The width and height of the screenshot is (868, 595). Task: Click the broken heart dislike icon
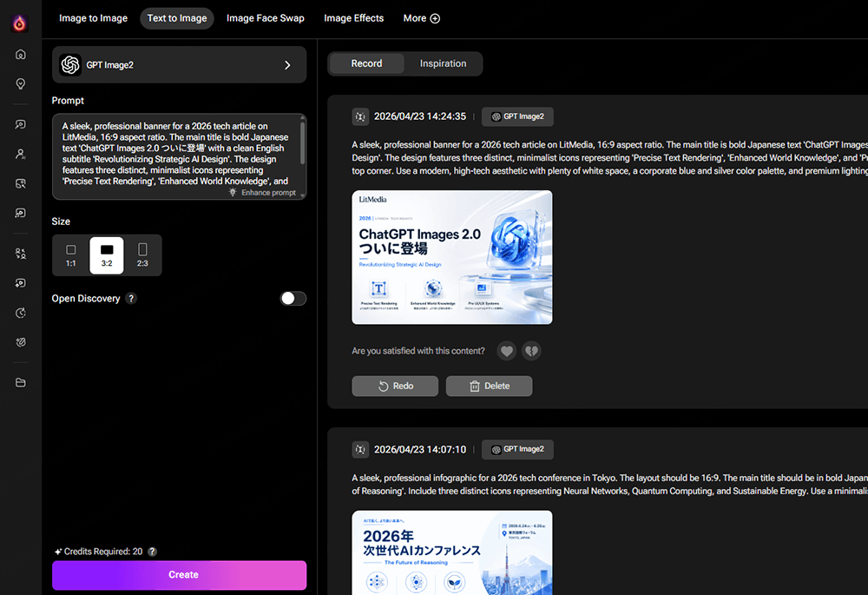pyautogui.click(x=531, y=351)
